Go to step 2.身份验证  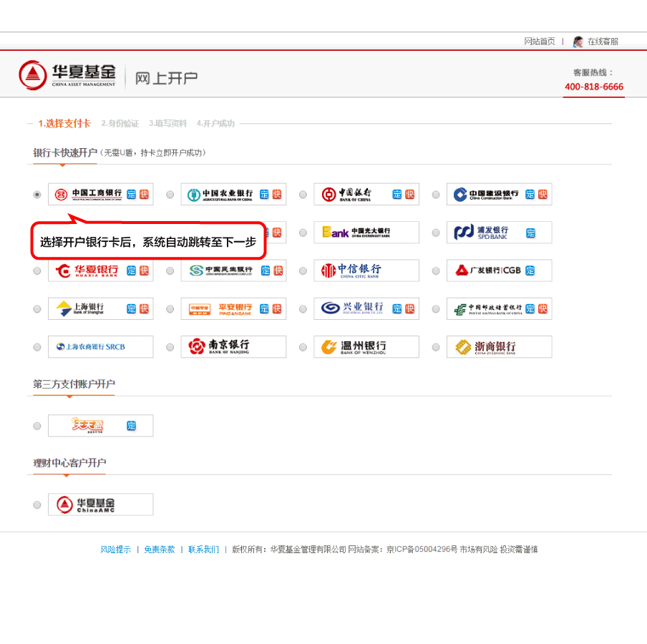pyautogui.click(x=120, y=123)
